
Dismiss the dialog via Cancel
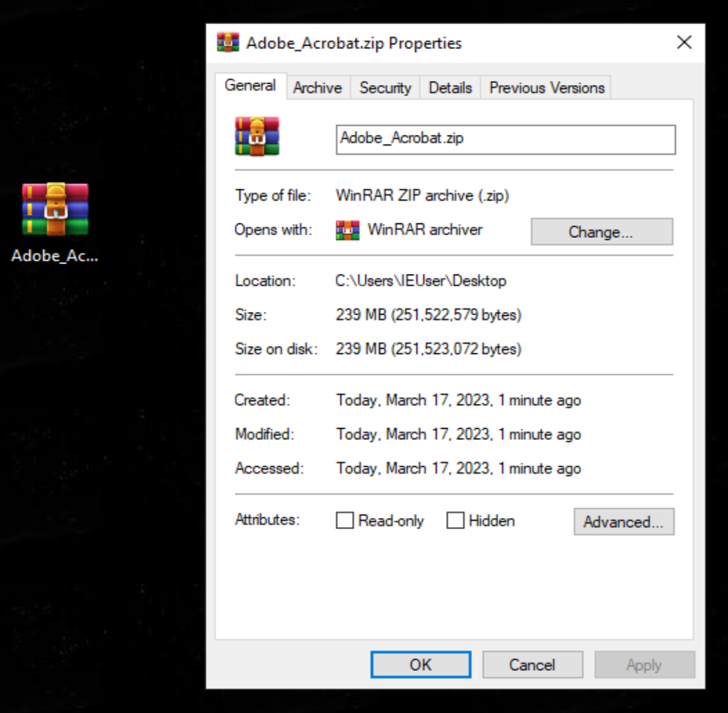(532, 664)
